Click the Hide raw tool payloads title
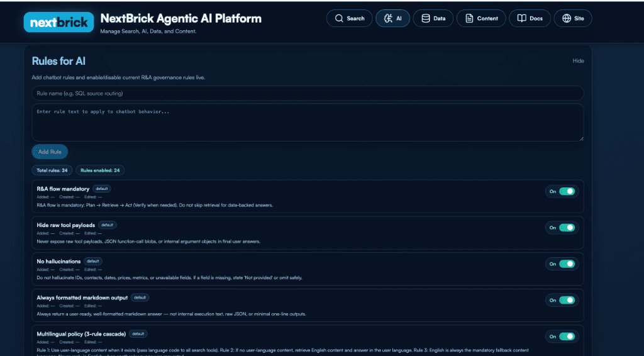Viewport: 644px width, 356px height. point(65,225)
